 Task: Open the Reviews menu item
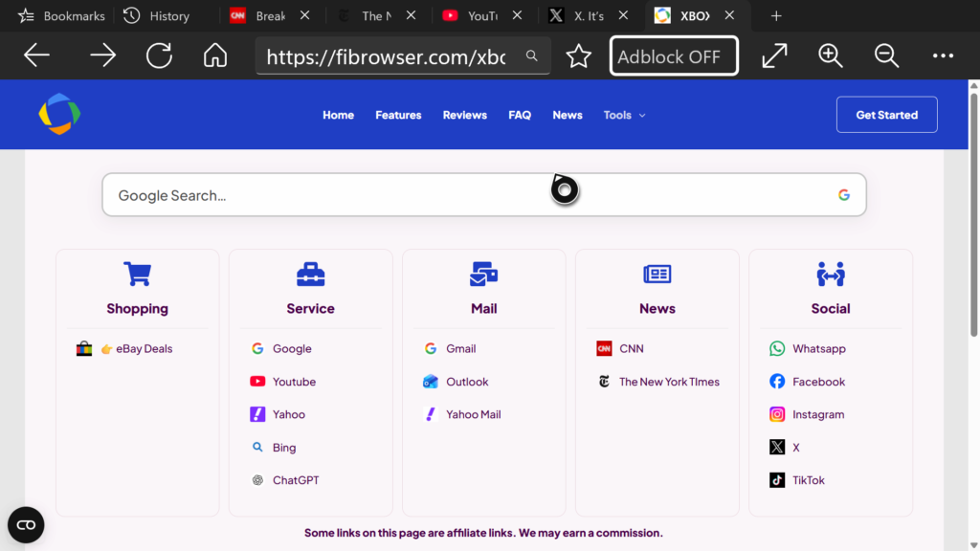click(464, 115)
